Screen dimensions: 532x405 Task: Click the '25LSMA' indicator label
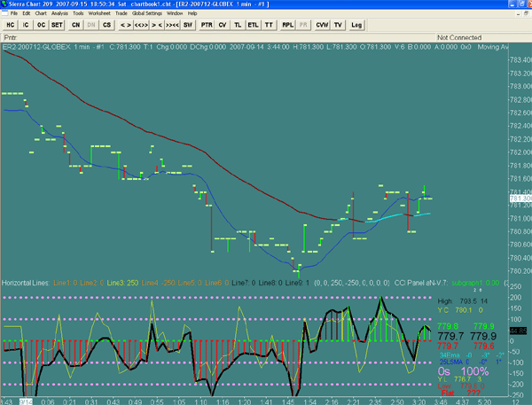click(x=451, y=362)
